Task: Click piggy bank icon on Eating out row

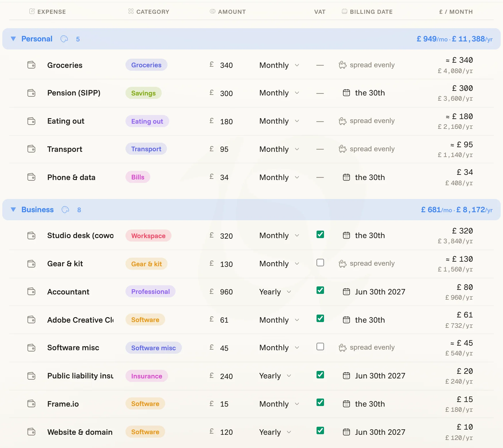Action: coord(342,121)
